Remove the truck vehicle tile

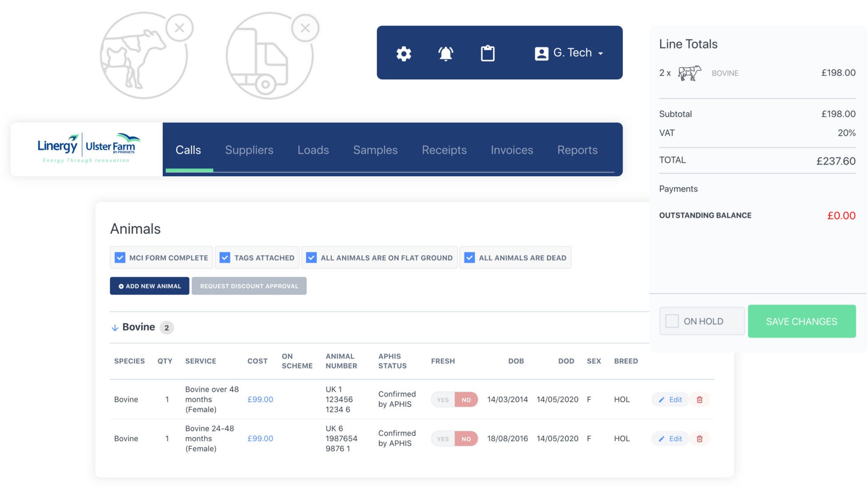(x=305, y=28)
